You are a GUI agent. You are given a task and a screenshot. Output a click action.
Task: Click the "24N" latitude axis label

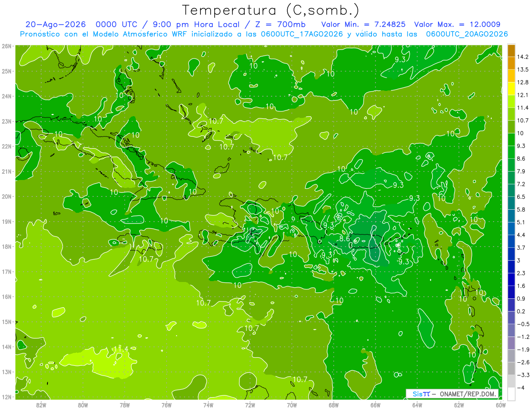click(6, 96)
